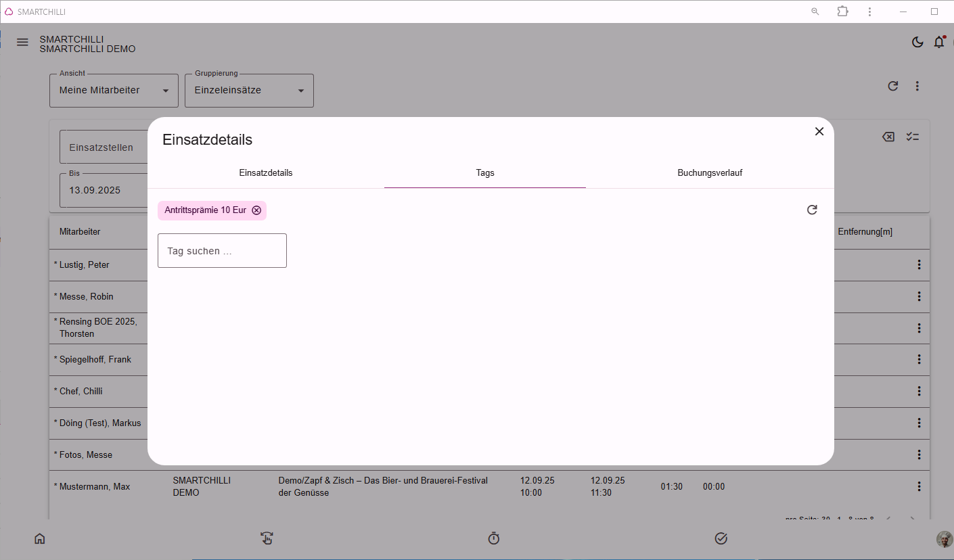This screenshot has height=560, width=954.
Task: Expand the Ansicht Meine Mitarbeiter dropdown
Action: click(114, 91)
